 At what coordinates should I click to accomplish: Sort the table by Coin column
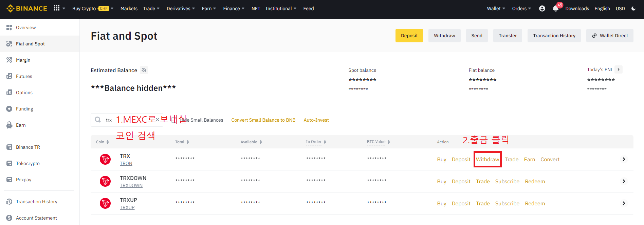pos(103,142)
